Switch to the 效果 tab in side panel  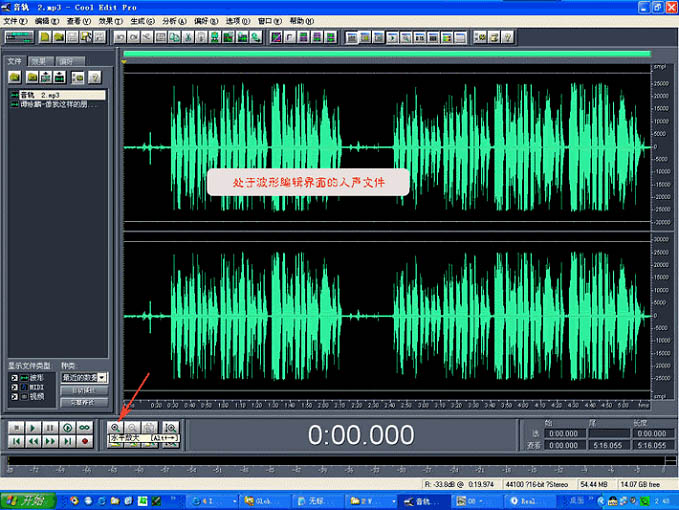(38, 61)
